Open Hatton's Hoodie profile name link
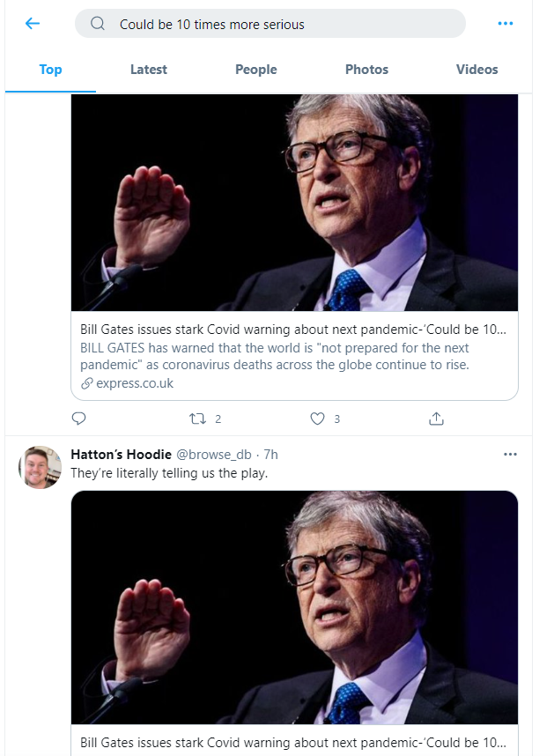 tap(120, 455)
